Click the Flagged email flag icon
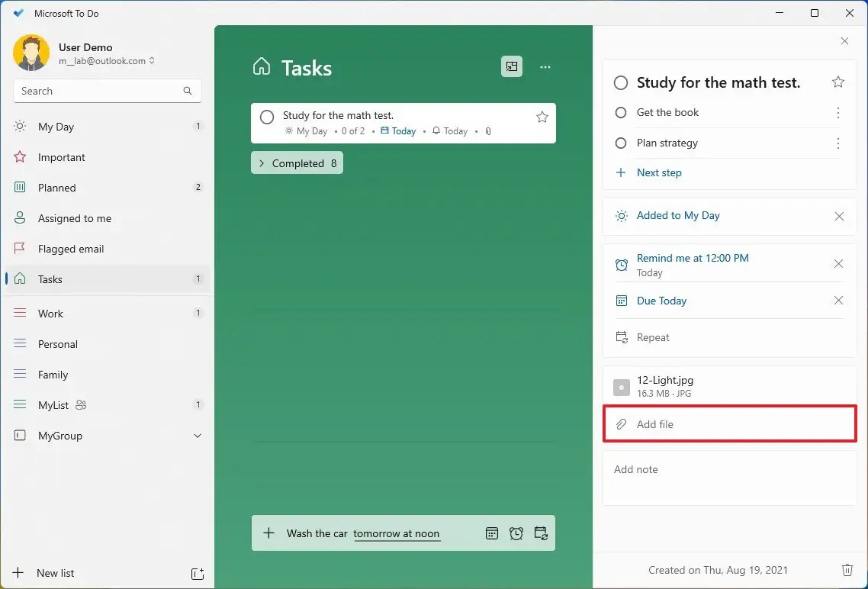 point(19,249)
